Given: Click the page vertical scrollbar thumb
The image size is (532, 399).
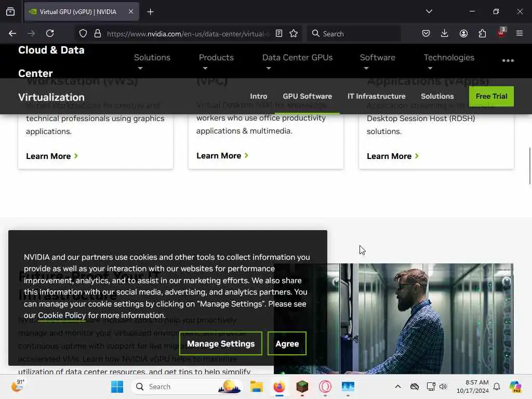Looking at the screenshot, I should click(x=529, y=166).
